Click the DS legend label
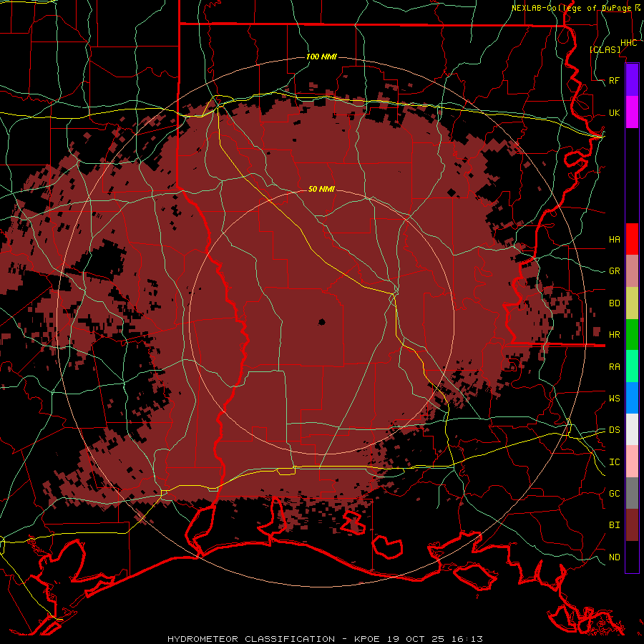This screenshot has width=644, height=644. [x=614, y=429]
